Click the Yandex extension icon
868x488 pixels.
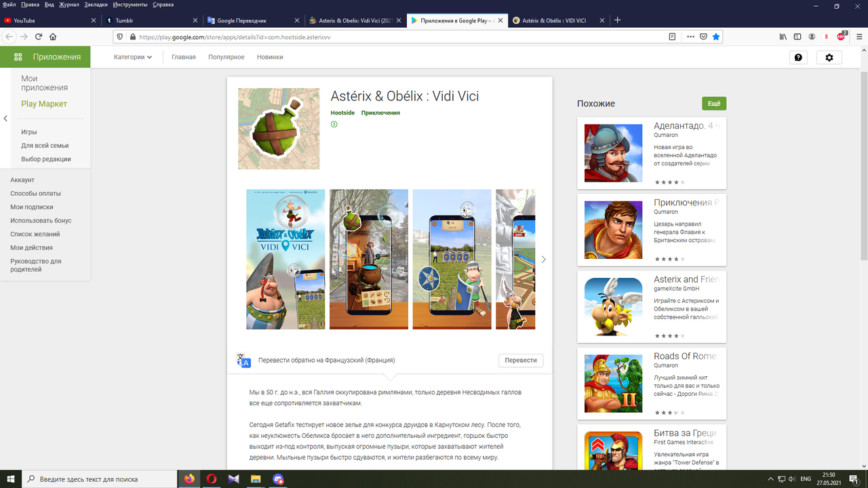pyautogui.click(x=827, y=37)
